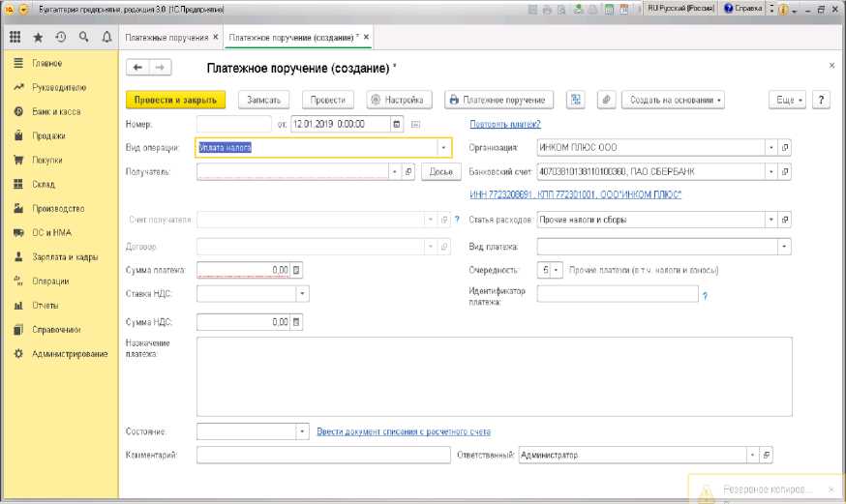This screenshot has width=846, height=504.
Task: Click into the Назначение платежа text area
Action: [494, 376]
